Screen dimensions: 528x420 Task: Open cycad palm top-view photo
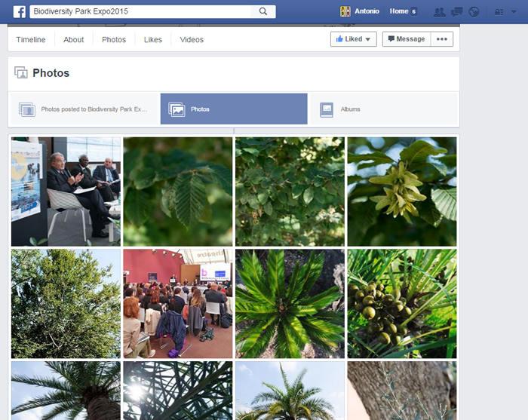tap(290, 304)
